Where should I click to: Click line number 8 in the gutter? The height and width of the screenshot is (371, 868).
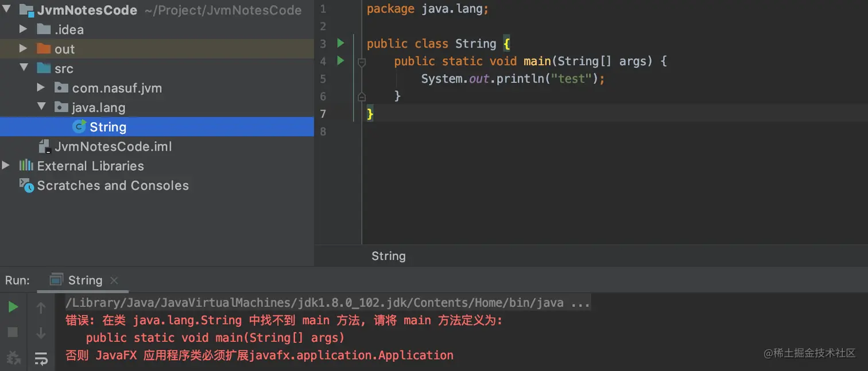[323, 131]
